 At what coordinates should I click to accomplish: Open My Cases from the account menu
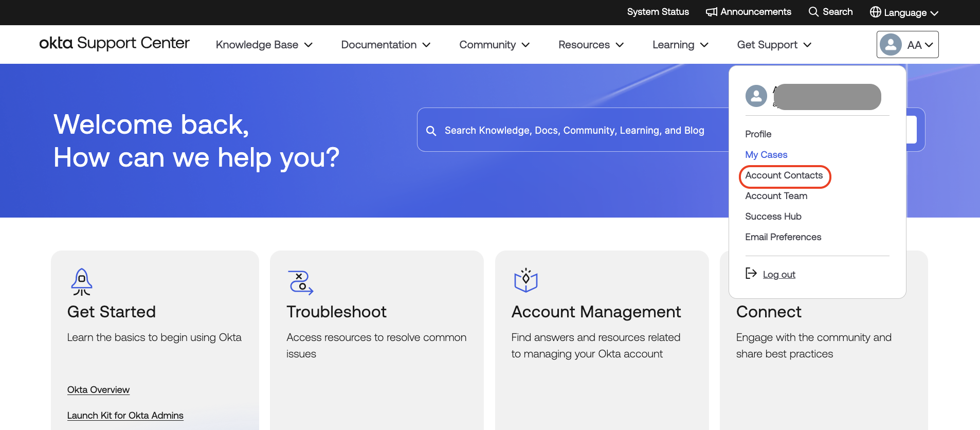(x=766, y=155)
